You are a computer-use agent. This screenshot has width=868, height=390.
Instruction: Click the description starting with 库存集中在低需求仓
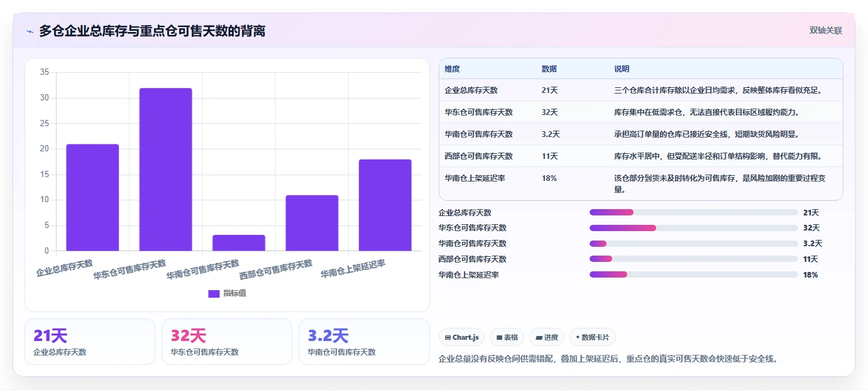[706, 112]
